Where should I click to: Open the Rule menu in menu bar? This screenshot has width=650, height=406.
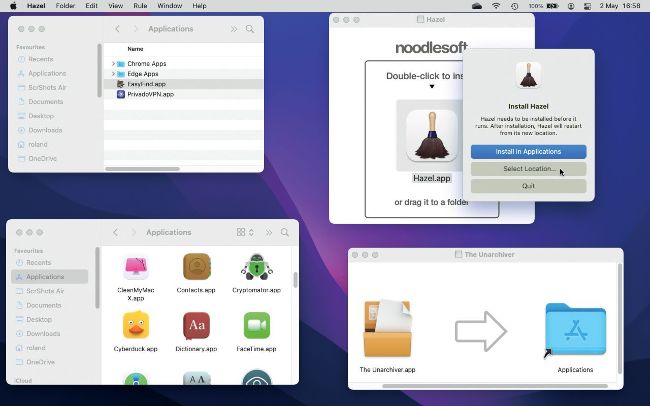click(x=140, y=6)
